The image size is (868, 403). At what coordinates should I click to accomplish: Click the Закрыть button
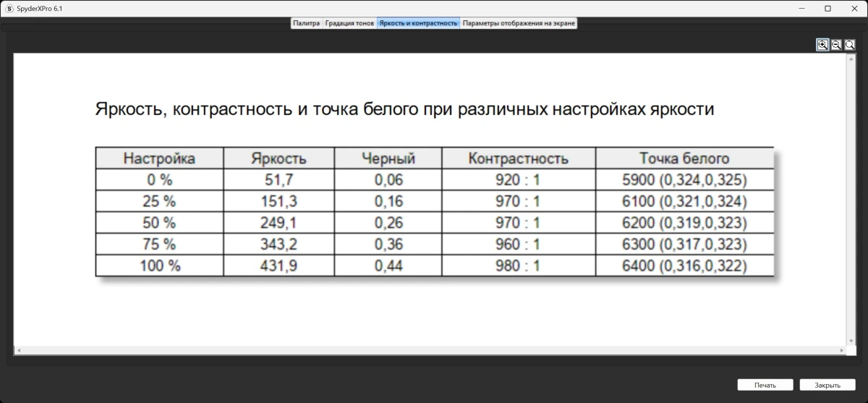point(827,385)
